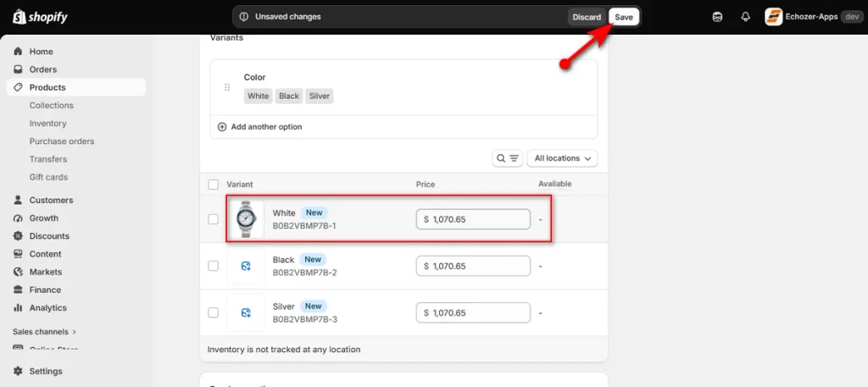Image resolution: width=868 pixels, height=387 pixels.
Task: Edit the Black variant price field
Action: 473,266
